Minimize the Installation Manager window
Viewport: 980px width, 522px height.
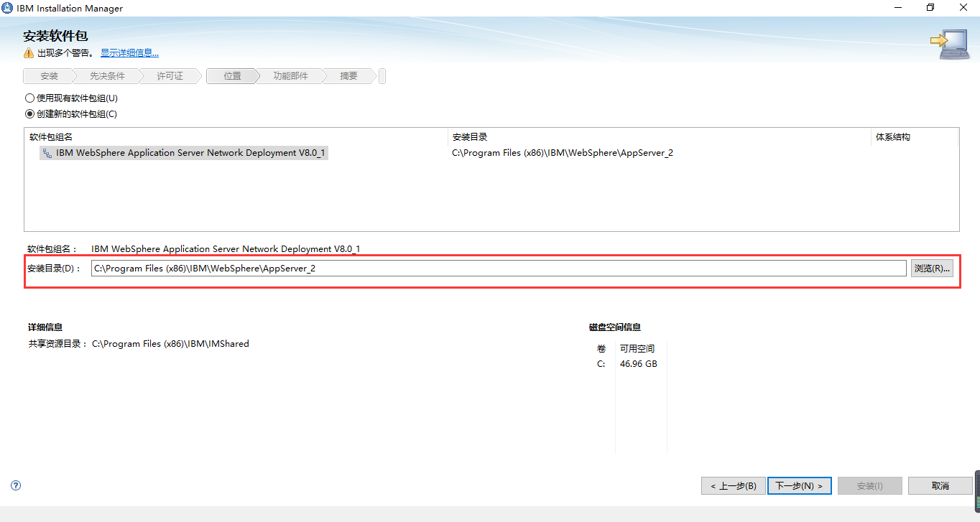(897, 8)
